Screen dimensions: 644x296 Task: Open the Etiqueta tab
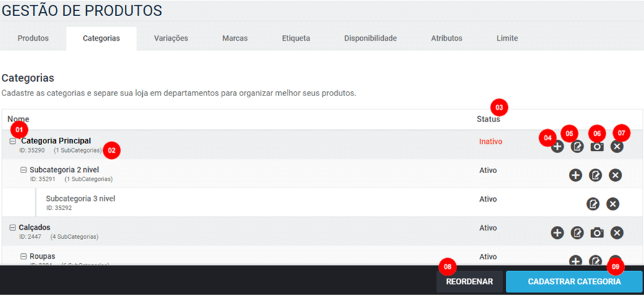coord(296,38)
